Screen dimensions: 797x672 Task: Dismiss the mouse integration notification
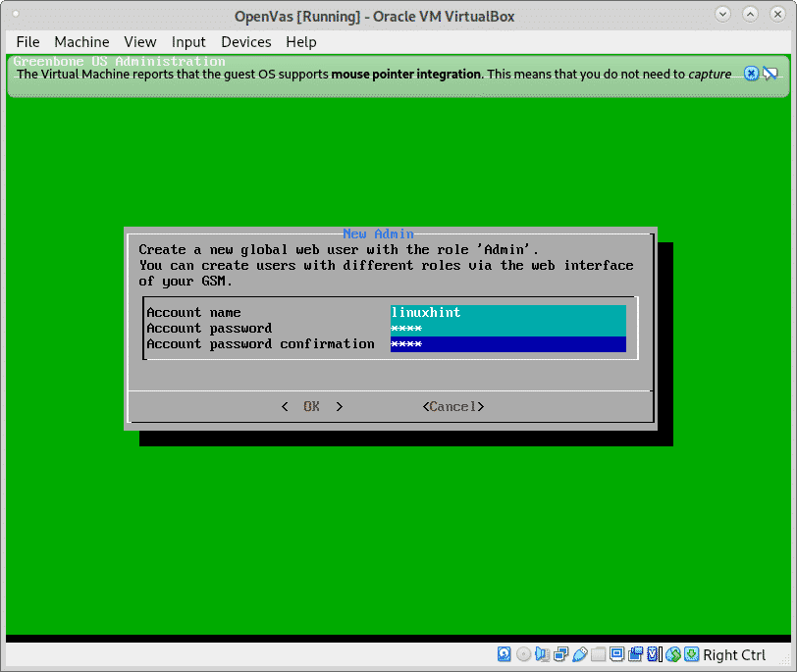[751, 74]
